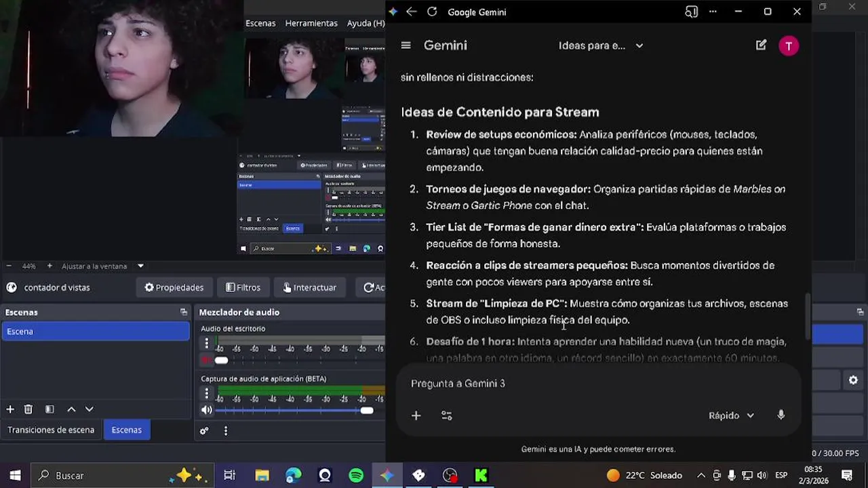
Task: Open the OBS Herramientas menu
Action: (311, 23)
